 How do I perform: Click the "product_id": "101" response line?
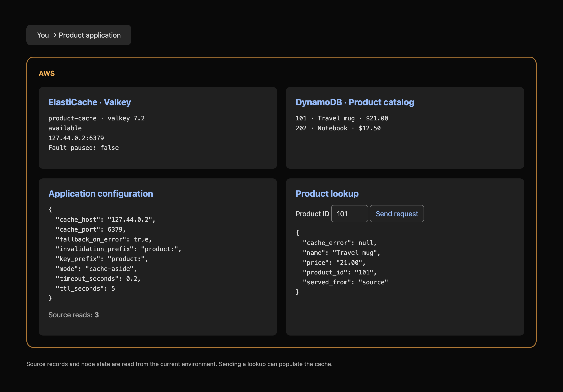(x=340, y=272)
